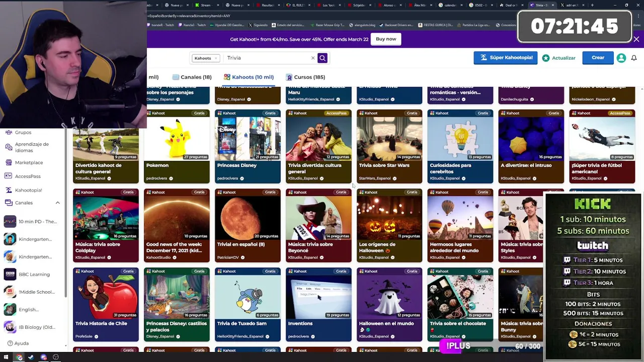644x362 pixels.
Task: Open Trivia sobre Star Wars card
Action: tap(389, 146)
